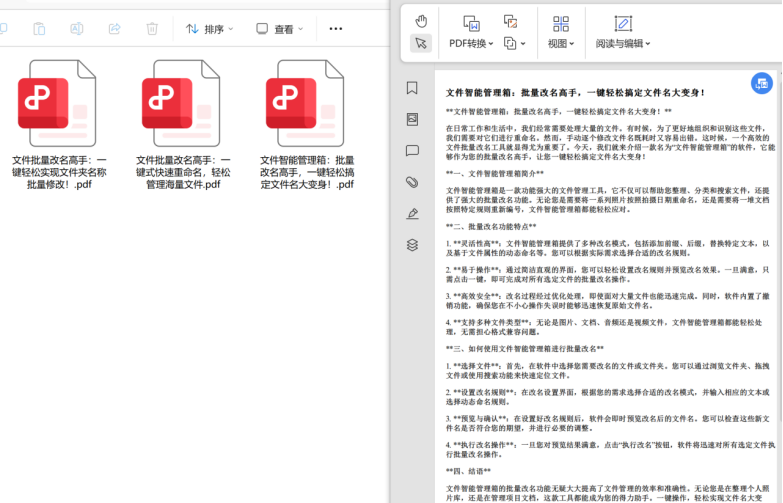Open the three-dot more options menu
This screenshot has height=503, width=783.
336,29
